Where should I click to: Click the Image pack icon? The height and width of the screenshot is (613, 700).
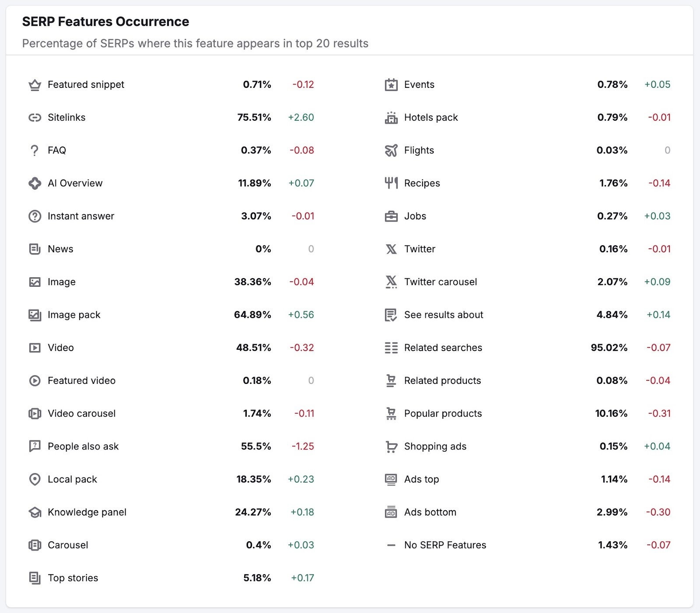35,315
